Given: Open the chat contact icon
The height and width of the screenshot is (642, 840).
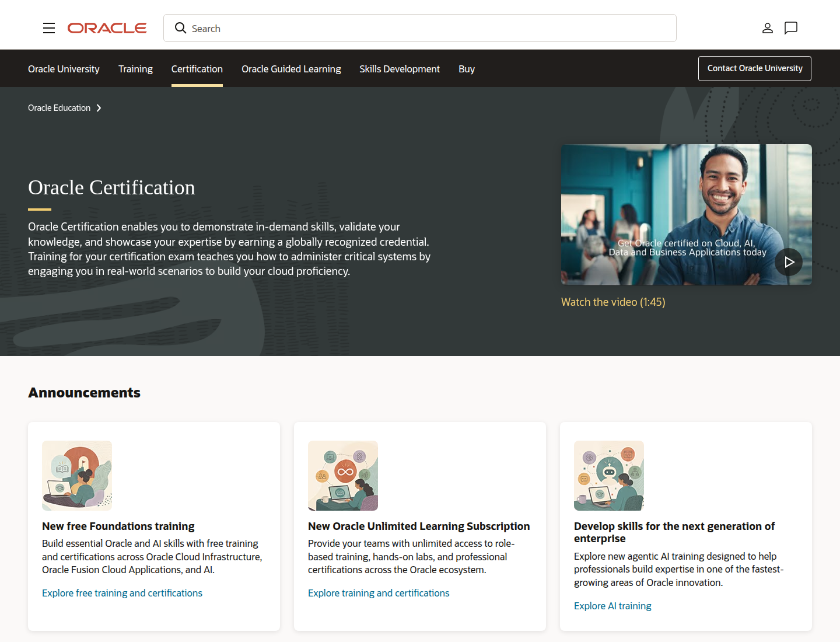Looking at the screenshot, I should click(791, 28).
